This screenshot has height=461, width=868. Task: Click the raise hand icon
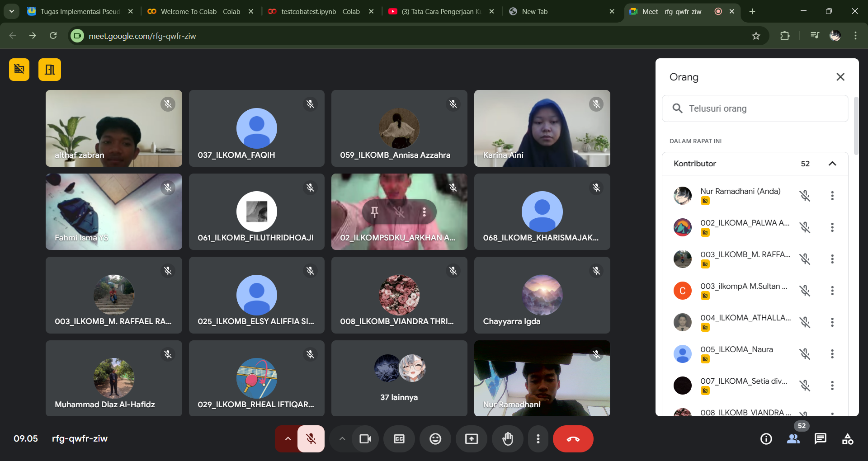click(508, 439)
